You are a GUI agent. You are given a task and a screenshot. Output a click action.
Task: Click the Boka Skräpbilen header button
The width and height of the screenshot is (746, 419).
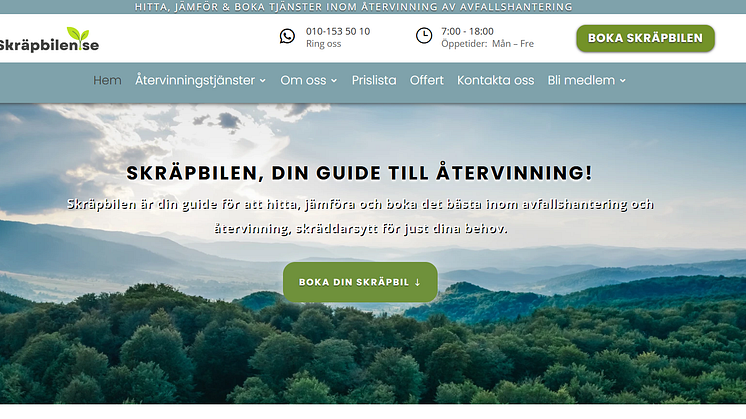pos(646,39)
